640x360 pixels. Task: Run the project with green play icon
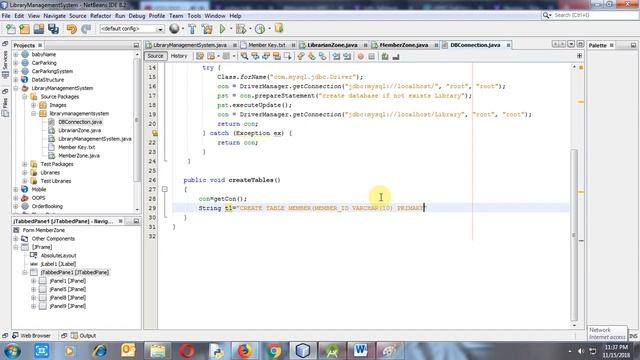click(222, 29)
